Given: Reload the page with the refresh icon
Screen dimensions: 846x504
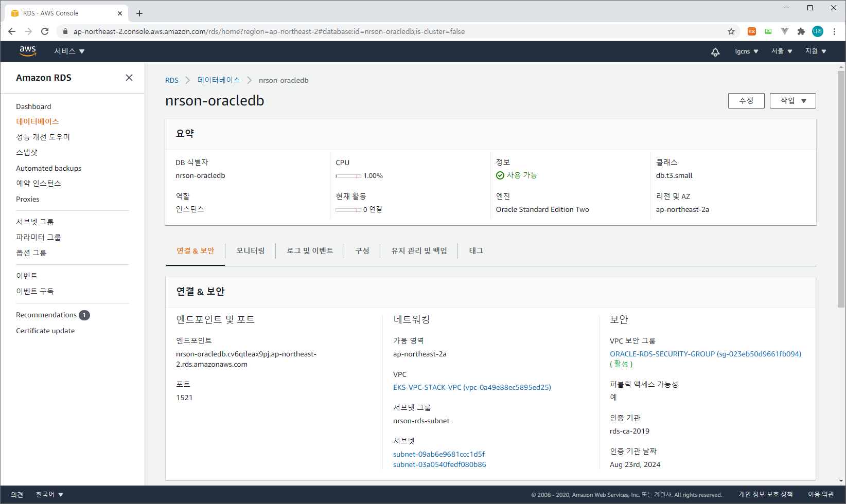Looking at the screenshot, I should (45, 31).
